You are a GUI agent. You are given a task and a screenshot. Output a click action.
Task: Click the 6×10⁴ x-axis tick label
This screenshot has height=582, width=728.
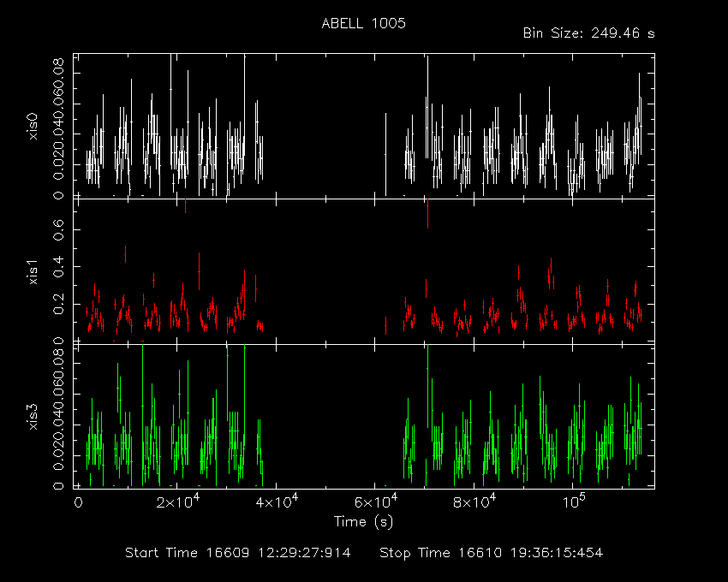[376, 502]
